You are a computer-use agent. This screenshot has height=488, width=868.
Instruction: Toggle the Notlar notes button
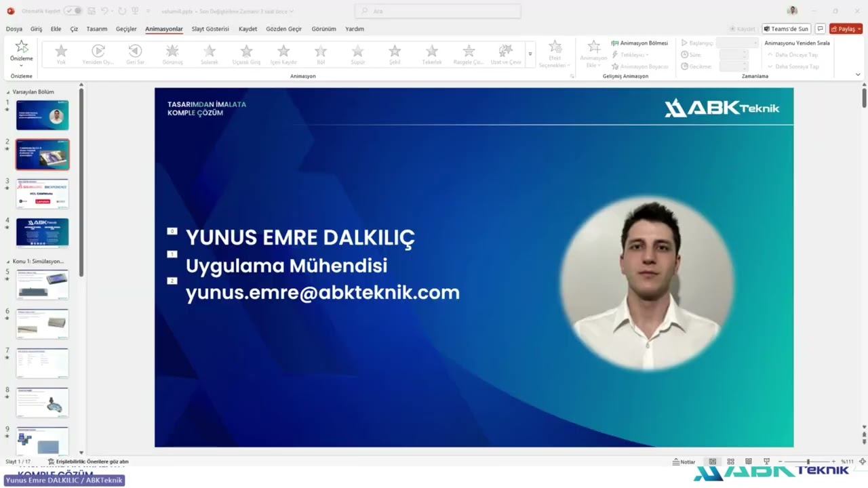(684, 462)
